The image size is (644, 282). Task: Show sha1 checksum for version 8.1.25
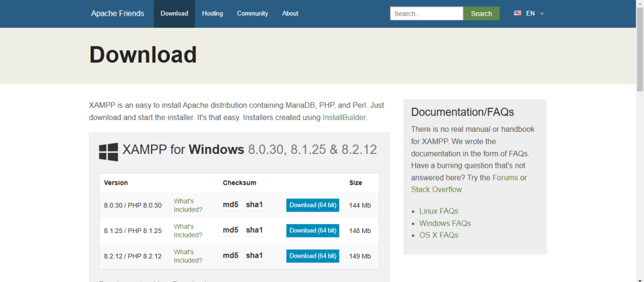tap(254, 230)
